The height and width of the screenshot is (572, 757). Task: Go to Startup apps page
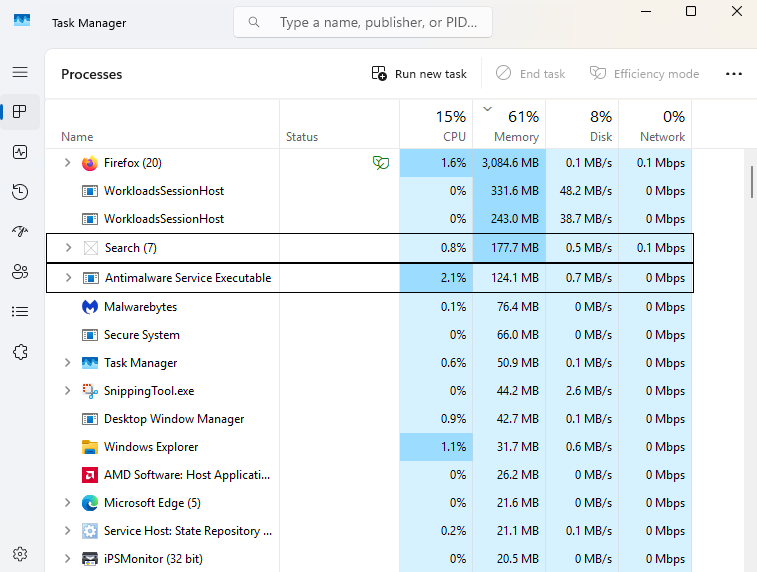point(20,232)
